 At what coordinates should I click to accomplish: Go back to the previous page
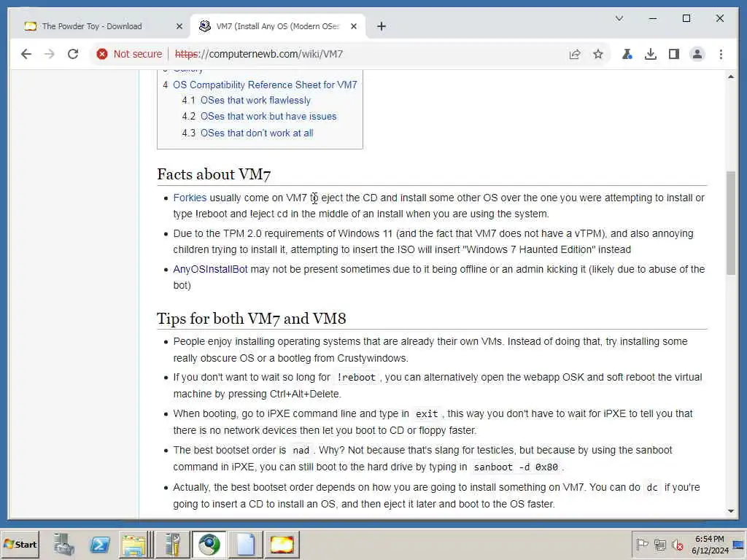[x=26, y=54]
